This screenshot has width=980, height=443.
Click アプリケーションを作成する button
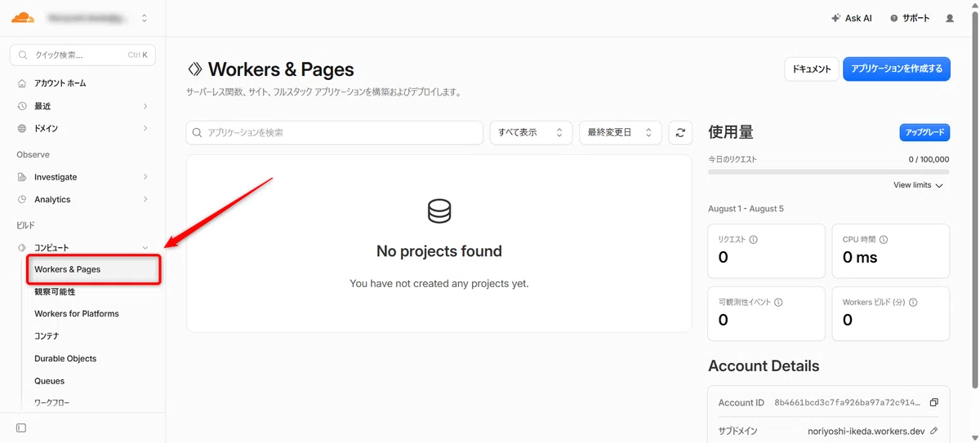pyautogui.click(x=897, y=69)
